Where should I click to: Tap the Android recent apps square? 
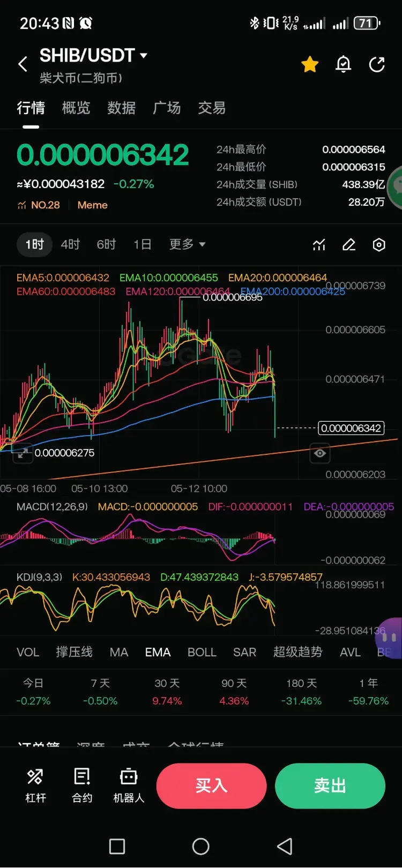coord(117,847)
